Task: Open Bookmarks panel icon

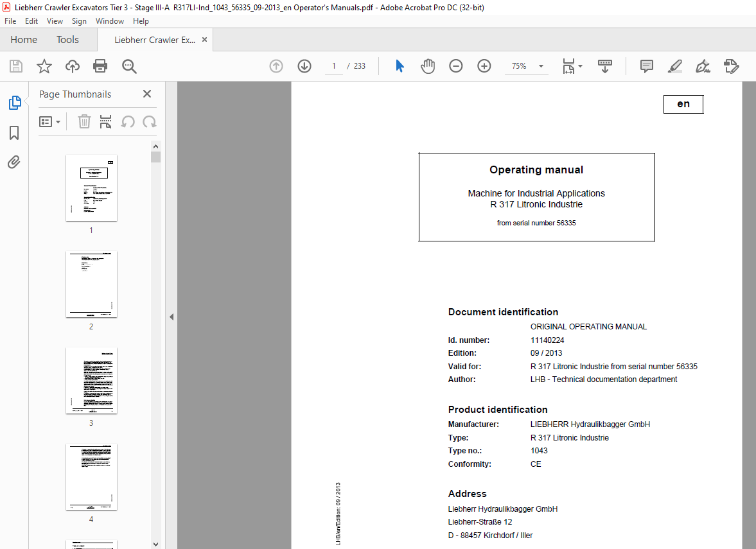Action: pos(14,133)
